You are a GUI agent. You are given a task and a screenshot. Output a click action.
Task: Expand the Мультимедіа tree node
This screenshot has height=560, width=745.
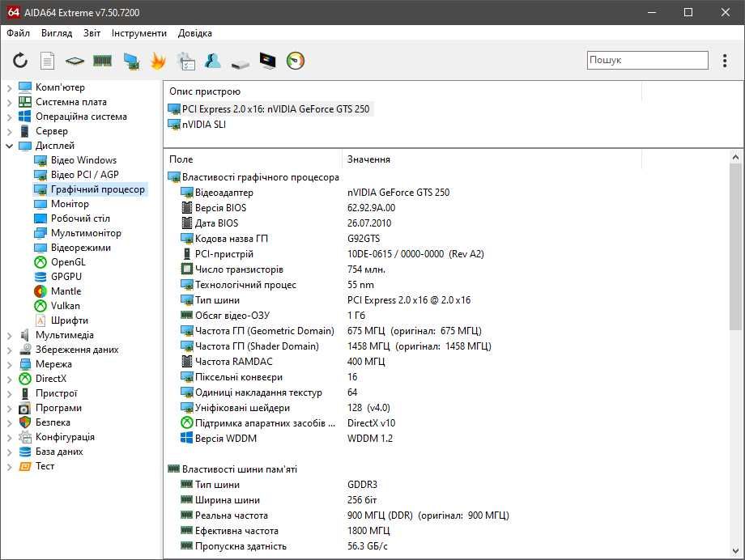point(9,335)
